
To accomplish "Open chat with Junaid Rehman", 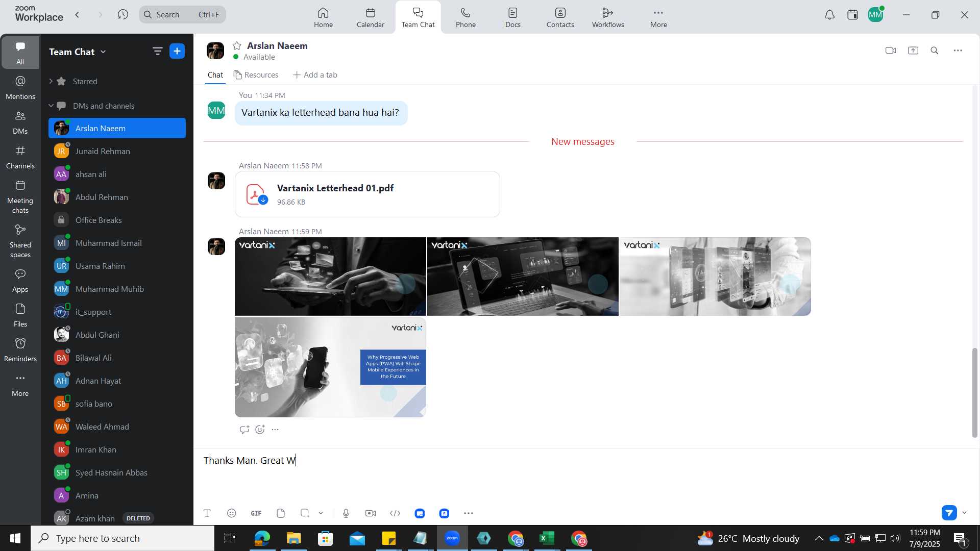I will click(117, 151).
